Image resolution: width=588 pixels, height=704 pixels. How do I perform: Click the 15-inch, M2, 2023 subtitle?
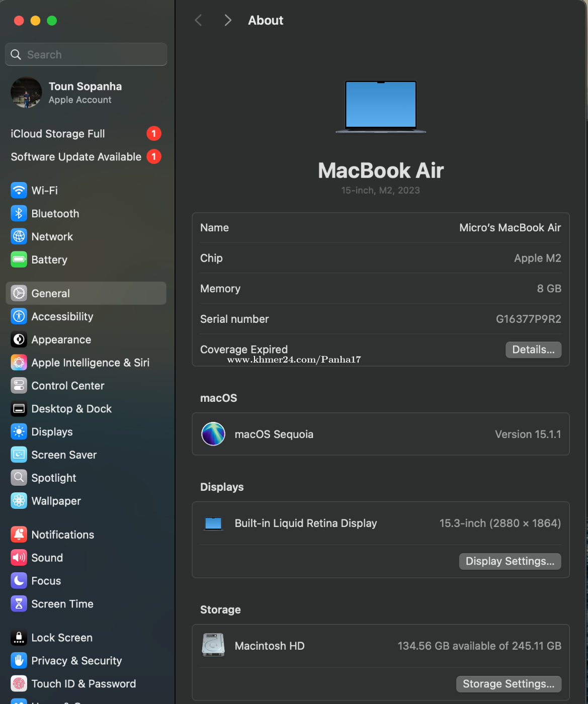point(381,191)
